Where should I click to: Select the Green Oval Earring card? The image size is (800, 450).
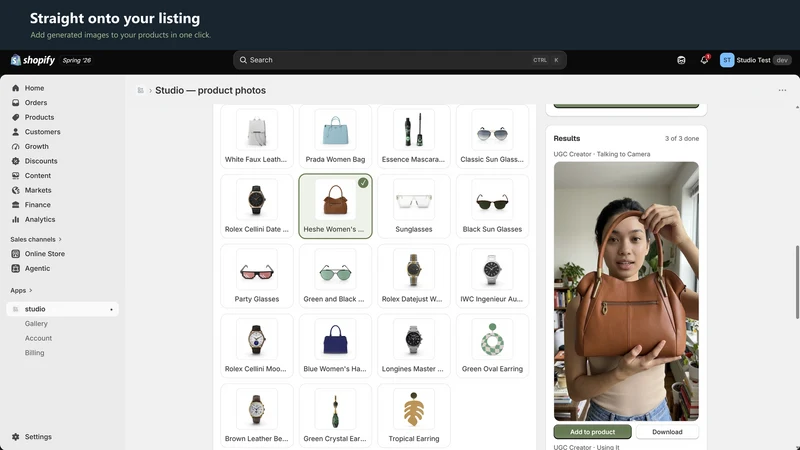[x=492, y=346]
